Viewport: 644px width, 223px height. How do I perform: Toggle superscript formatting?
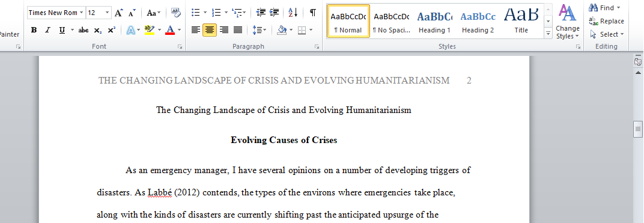tap(111, 30)
